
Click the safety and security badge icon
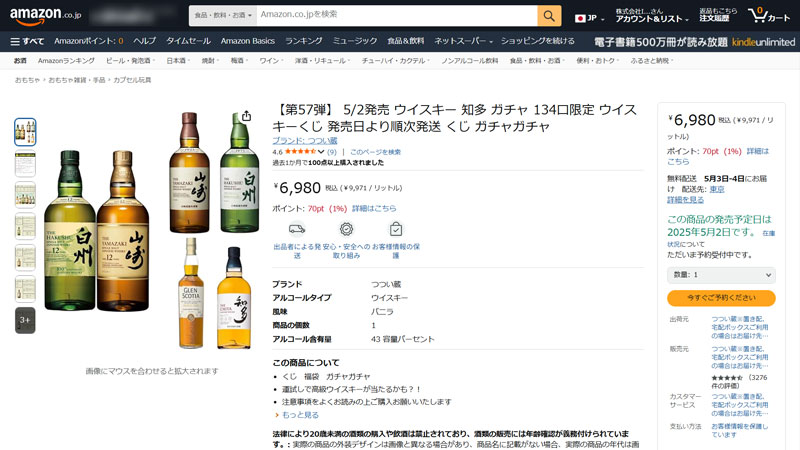pyautogui.click(x=346, y=229)
